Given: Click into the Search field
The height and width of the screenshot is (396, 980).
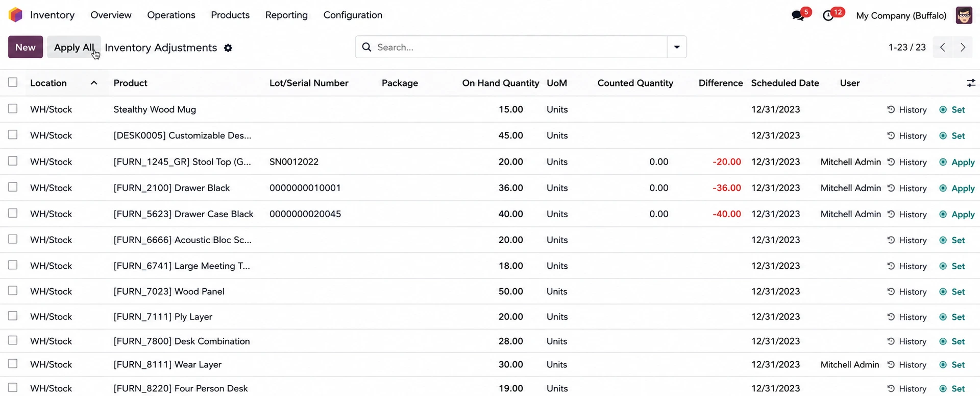Looking at the screenshot, I should pyautogui.click(x=520, y=47).
